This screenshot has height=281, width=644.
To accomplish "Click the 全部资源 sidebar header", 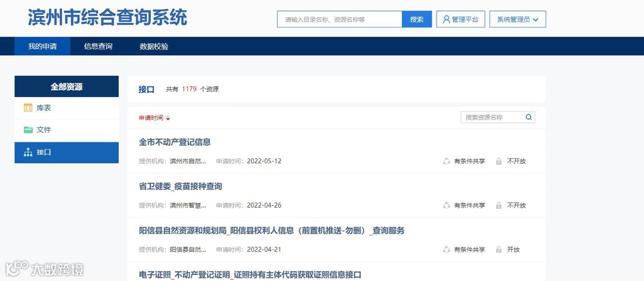I will (x=67, y=86).
